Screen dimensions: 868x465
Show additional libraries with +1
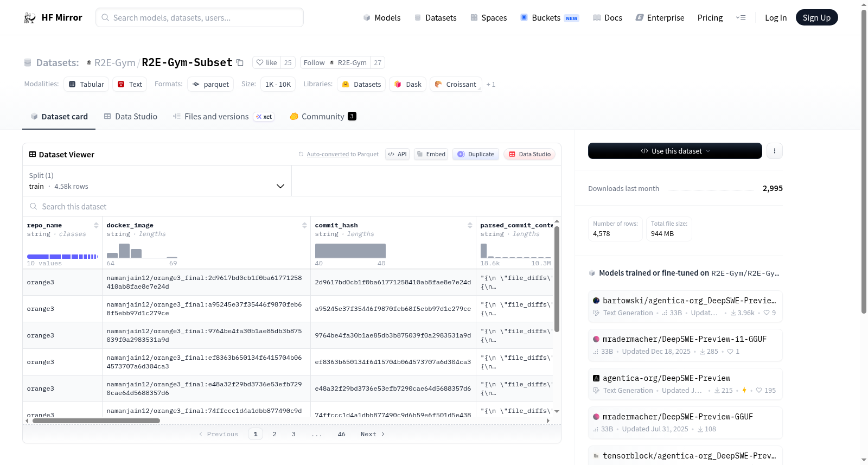pyautogui.click(x=491, y=84)
